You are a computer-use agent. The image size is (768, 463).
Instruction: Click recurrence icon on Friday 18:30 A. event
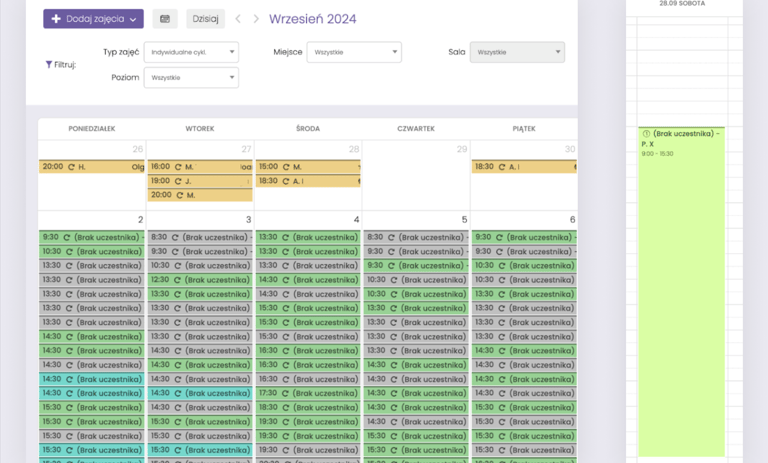[502, 167]
